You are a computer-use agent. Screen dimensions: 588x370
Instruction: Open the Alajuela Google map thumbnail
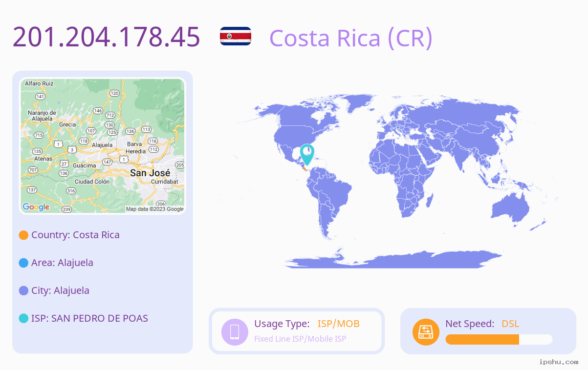pyautogui.click(x=103, y=146)
